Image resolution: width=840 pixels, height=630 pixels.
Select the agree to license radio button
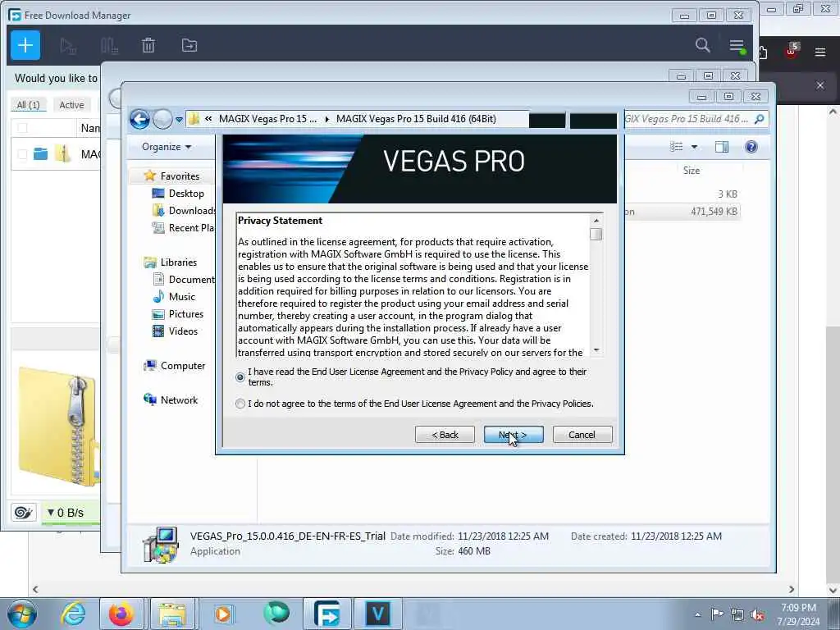point(240,377)
